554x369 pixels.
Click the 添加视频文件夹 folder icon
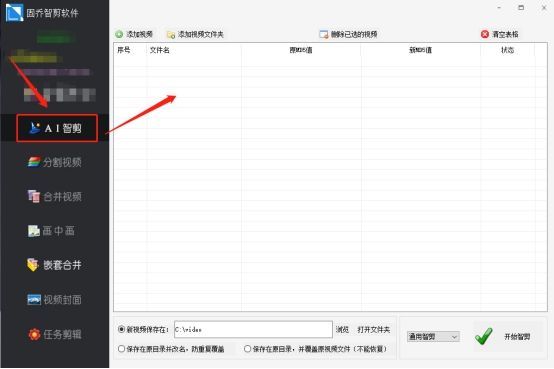[171, 35]
